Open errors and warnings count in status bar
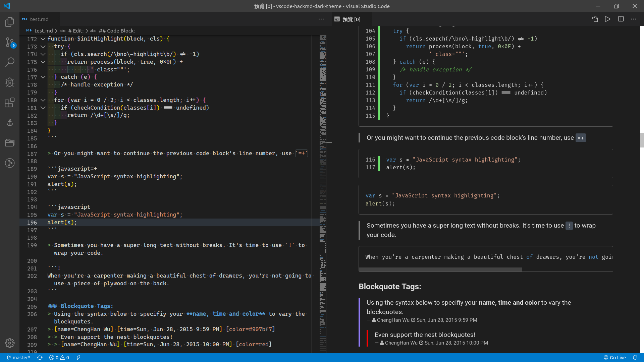 [59, 358]
